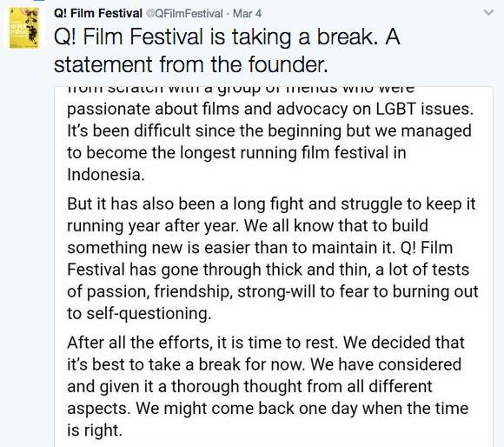The image size is (504, 447).
Task: Expand the tweet options chevron menu
Action: coord(488,13)
